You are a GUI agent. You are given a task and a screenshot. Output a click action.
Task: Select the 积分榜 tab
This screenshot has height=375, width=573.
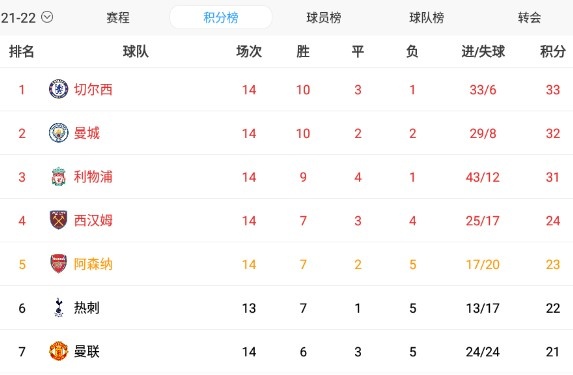(x=221, y=17)
